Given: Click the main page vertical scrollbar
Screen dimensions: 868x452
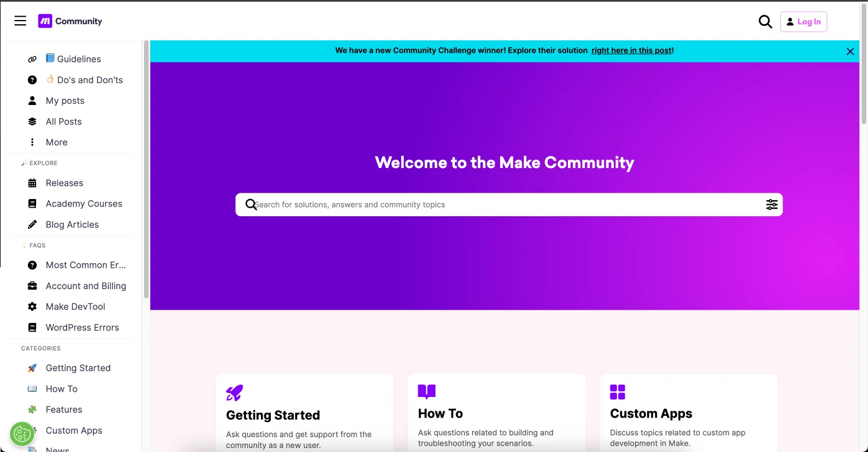Looking at the screenshot, I should (x=864, y=63).
